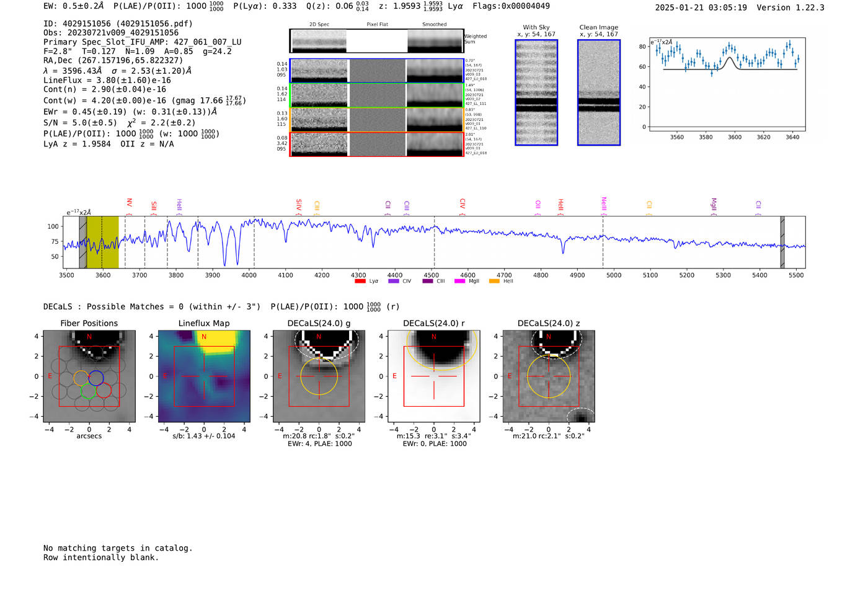Click the "Row intentionally blank." text
This screenshot has width=868, height=591.
coord(101,558)
